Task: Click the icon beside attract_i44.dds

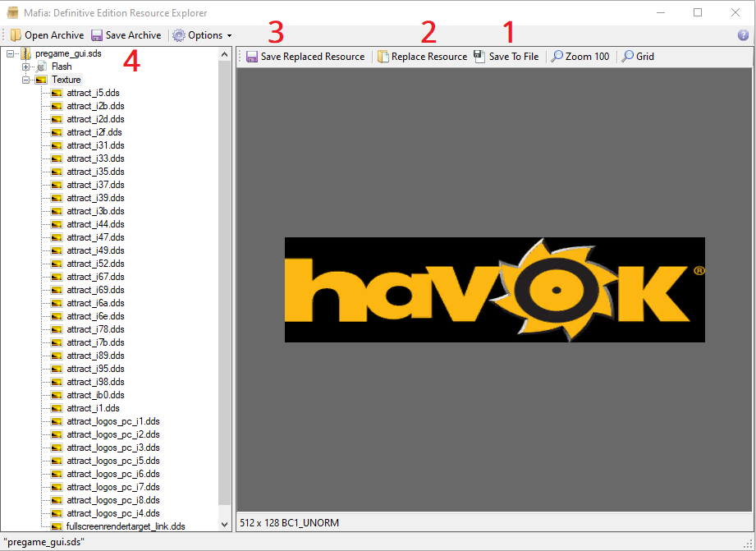Action: [x=57, y=224]
